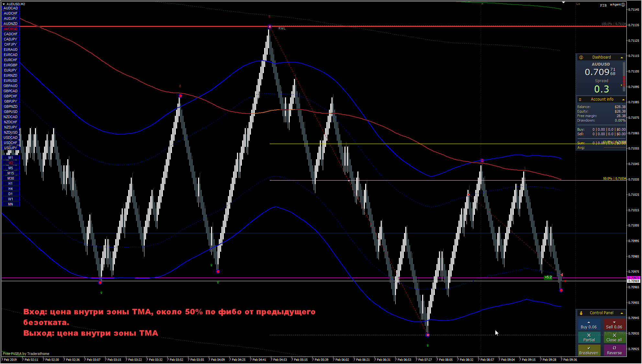
Task: Switch chart to EURNZD symbol
Action: pyautogui.click(x=11, y=76)
